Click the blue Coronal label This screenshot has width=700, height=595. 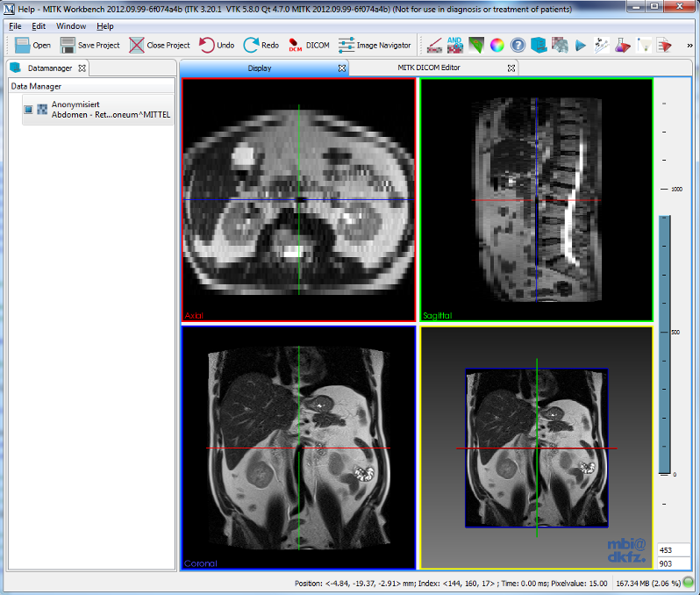click(x=201, y=563)
